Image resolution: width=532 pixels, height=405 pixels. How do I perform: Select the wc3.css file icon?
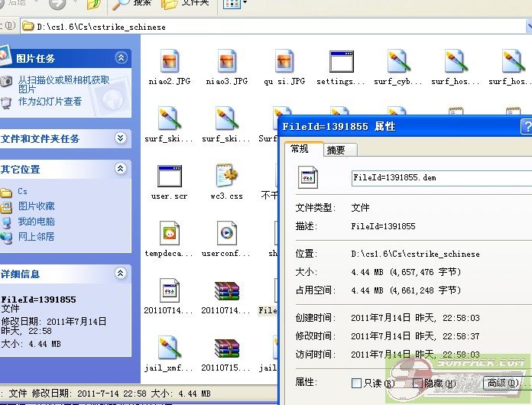(x=226, y=177)
